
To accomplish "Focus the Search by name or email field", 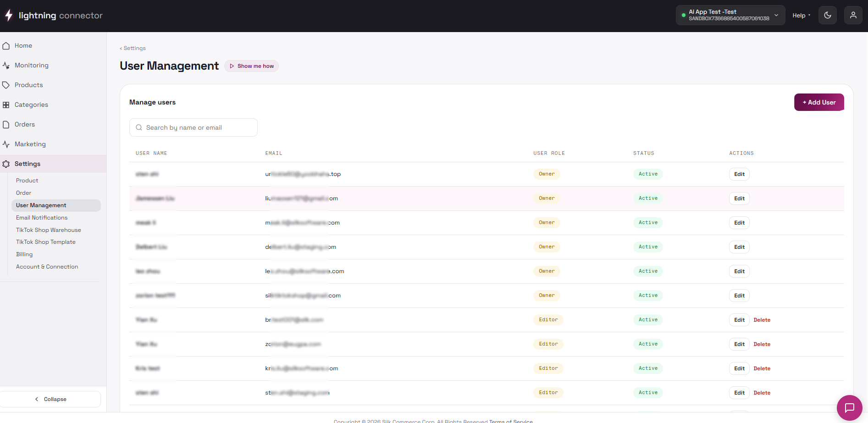I will [x=194, y=127].
